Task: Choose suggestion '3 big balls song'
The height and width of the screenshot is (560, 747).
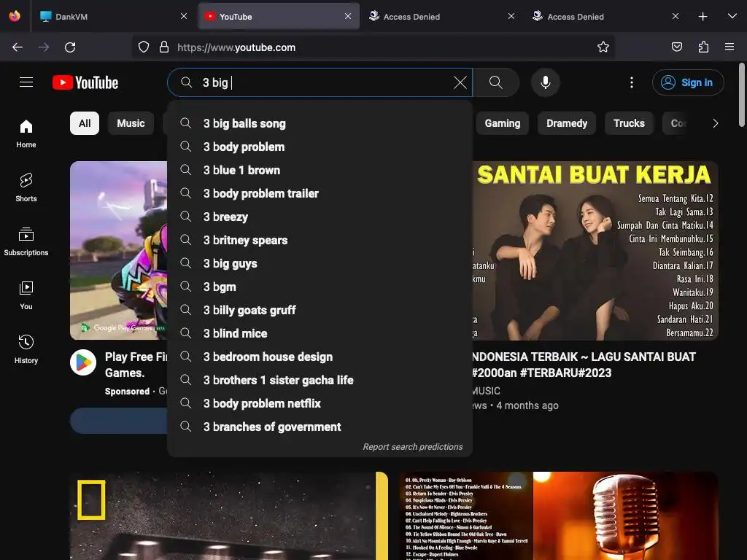Action: coord(320,123)
